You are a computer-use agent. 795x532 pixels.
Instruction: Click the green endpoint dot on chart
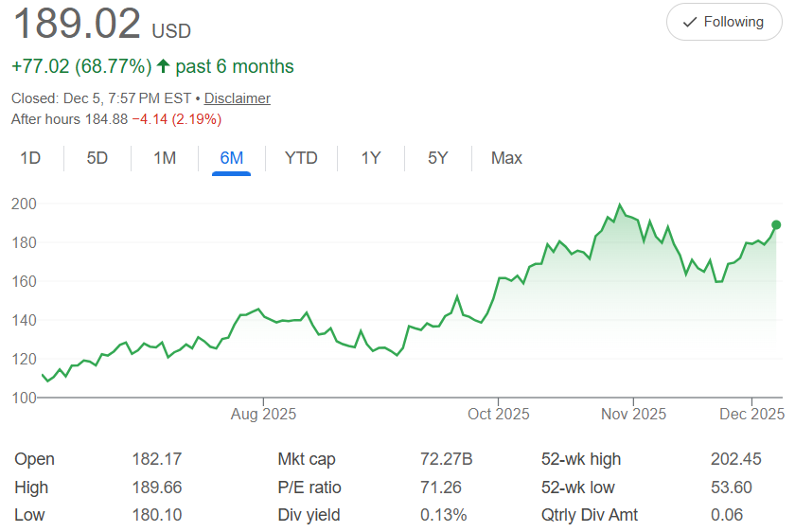(776, 224)
